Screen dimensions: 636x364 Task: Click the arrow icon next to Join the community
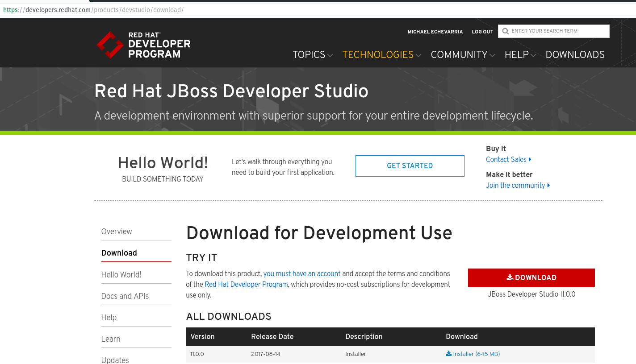coord(548,186)
